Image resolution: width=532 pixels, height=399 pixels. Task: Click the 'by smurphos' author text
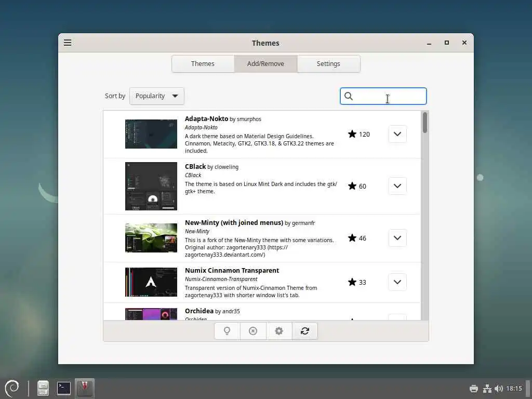(x=246, y=119)
